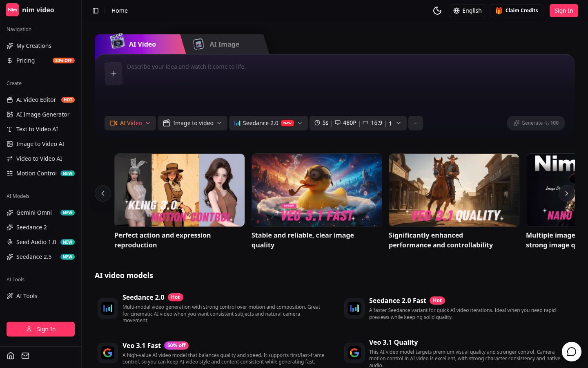Open the Veo 3.1 Fast model title
Image resolution: width=588 pixels, height=368 pixels.
click(x=141, y=346)
